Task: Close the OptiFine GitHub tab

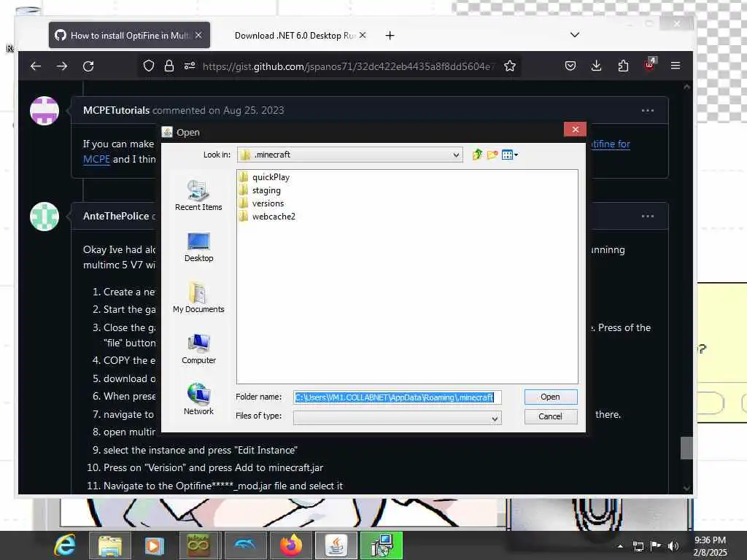Action: [x=198, y=35]
